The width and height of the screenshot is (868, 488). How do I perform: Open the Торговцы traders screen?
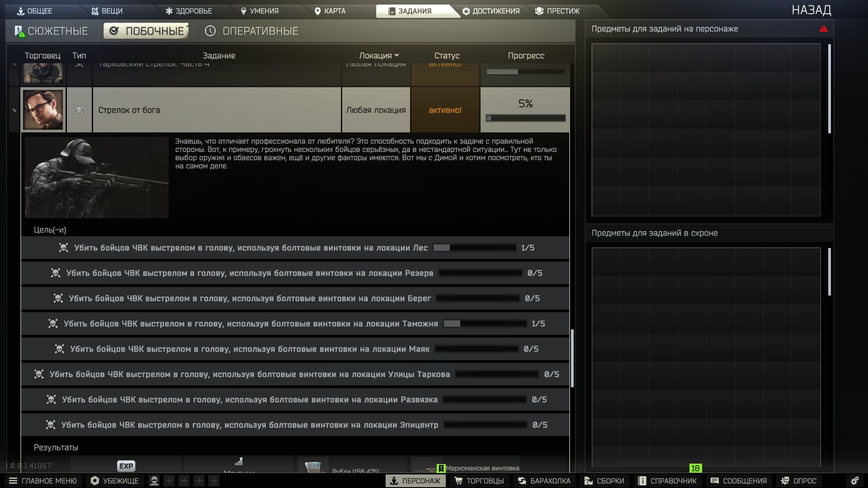pyautogui.click(x=480, y=480)
